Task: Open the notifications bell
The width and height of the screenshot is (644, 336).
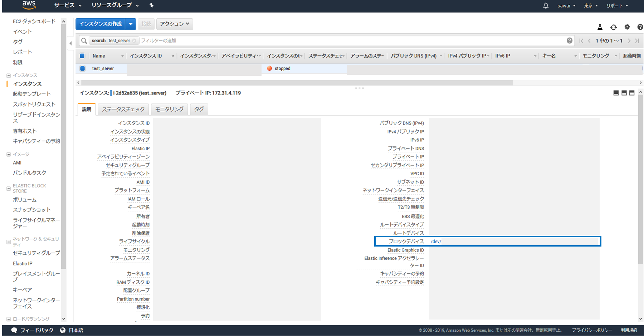Action: pos(546,5)
